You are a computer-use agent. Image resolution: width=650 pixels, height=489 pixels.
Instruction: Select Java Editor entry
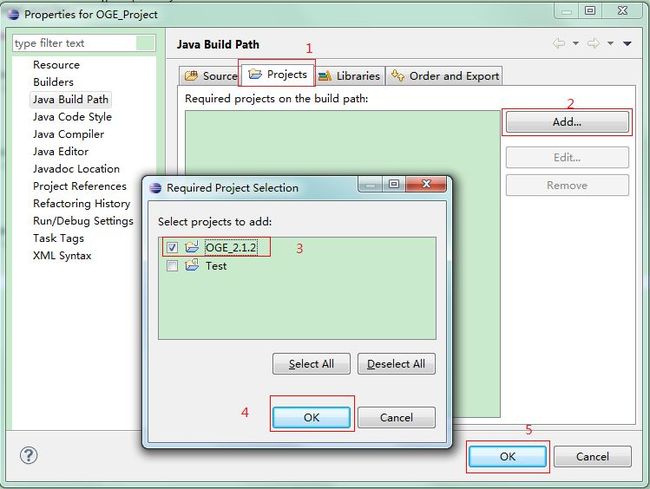[x=61, y=152]
